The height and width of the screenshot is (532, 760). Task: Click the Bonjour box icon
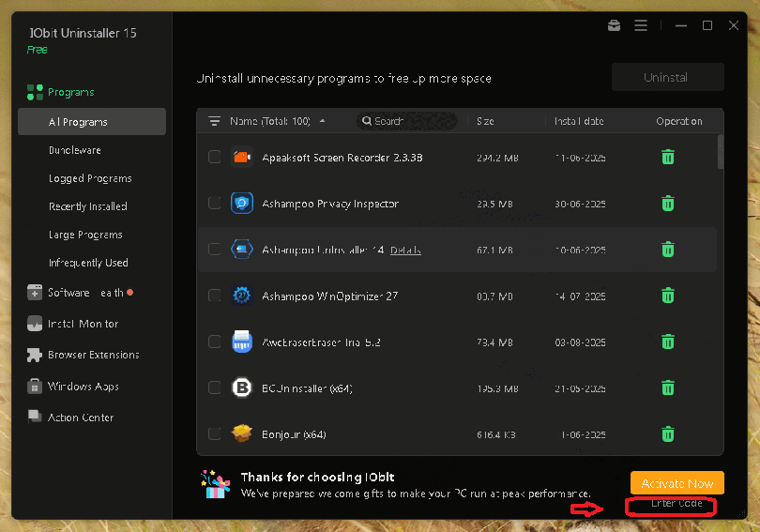242,433
